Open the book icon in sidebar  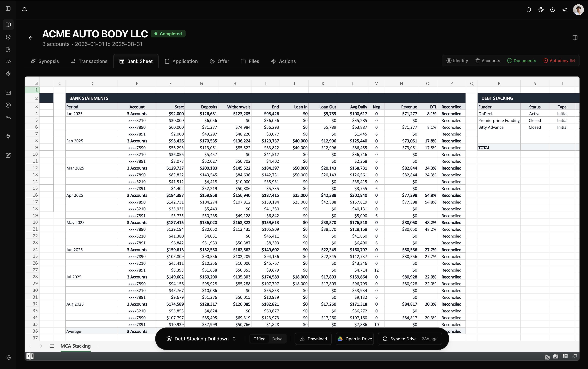[x=8, y=25]
